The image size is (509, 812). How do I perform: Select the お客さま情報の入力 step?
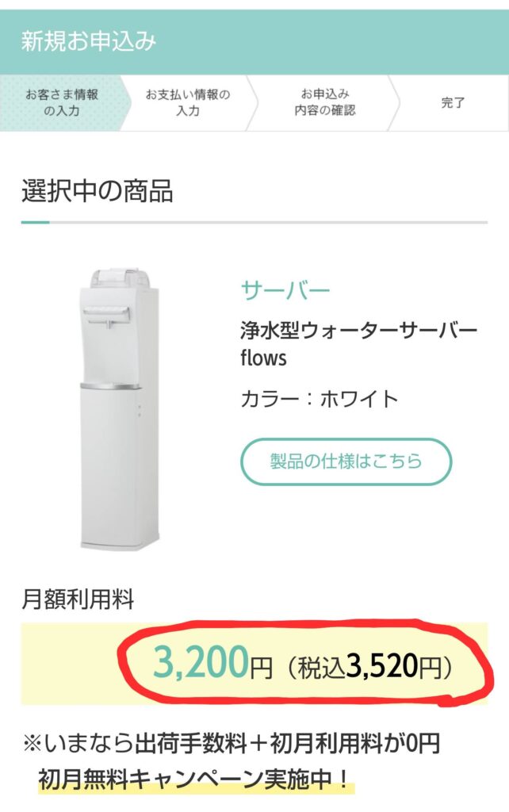click(62, 102)
